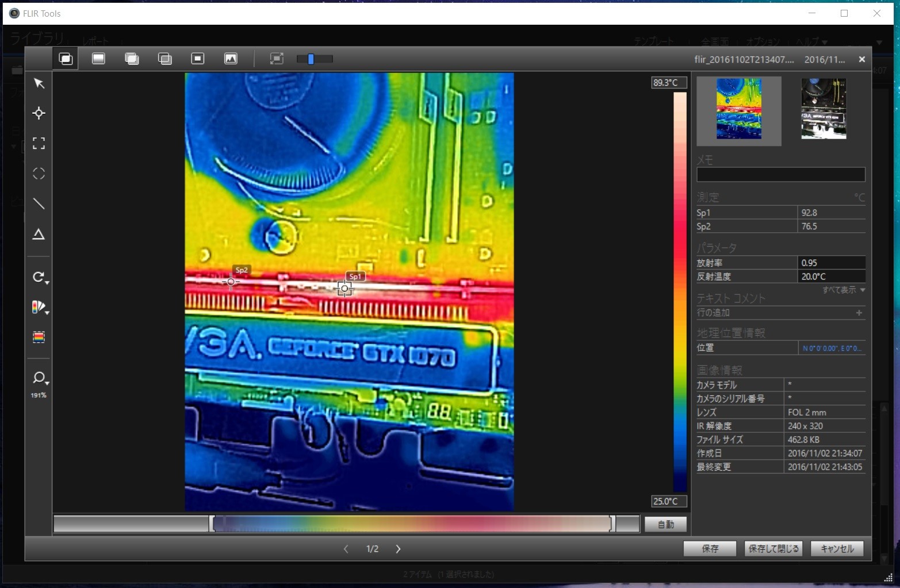Select the thermal image thumbnail

pos(739,111)
